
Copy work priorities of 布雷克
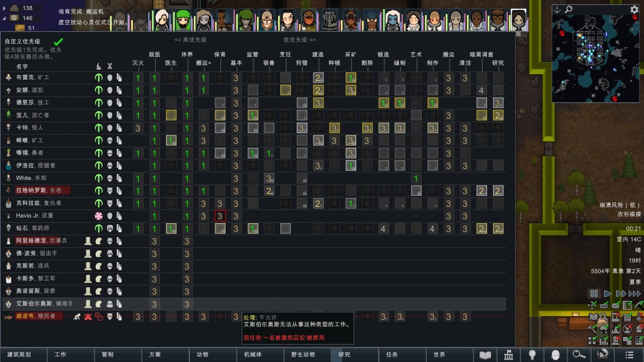(119, 78)
